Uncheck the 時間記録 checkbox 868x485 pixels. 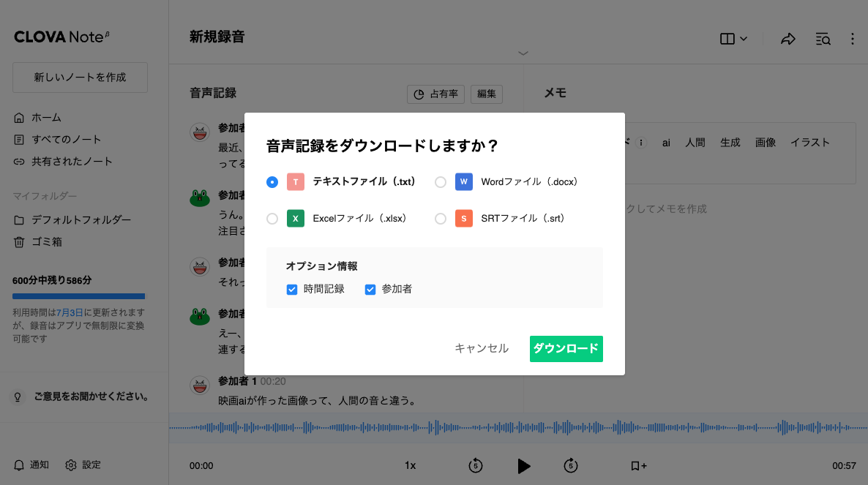[x=292, y=290]
